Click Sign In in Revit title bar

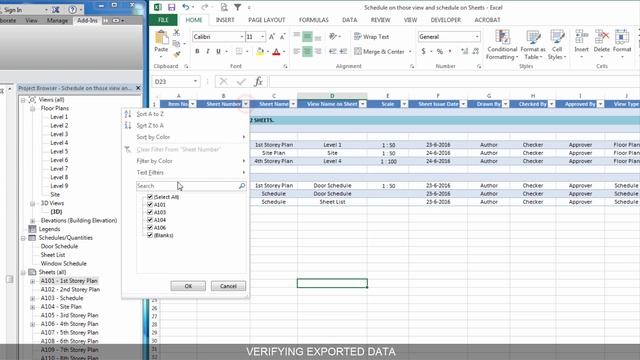[x=13, y=10]
